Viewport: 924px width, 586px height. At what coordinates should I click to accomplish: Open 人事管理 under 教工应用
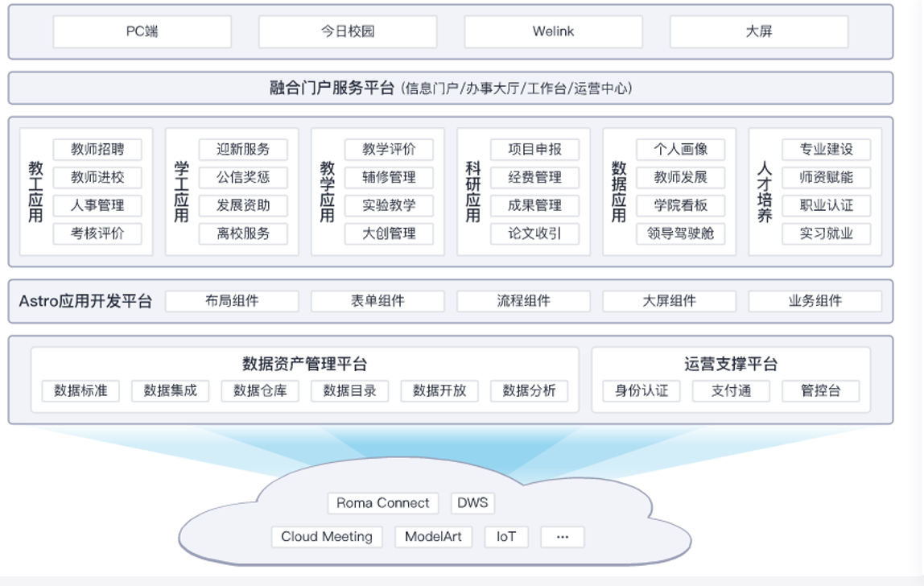pyautogui.click(x=98, y=206)
